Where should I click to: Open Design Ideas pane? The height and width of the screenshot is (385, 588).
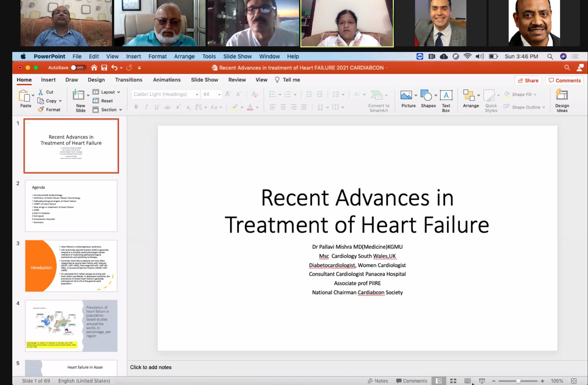(562, 101)
